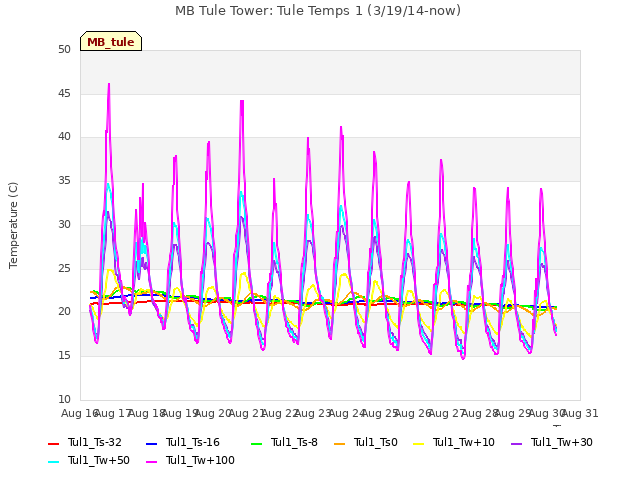The width and height of the screenshot is (640, 480).
Task: Click the green Tul1_Ts-8 legend swatch
Action: tap(256, 444)
